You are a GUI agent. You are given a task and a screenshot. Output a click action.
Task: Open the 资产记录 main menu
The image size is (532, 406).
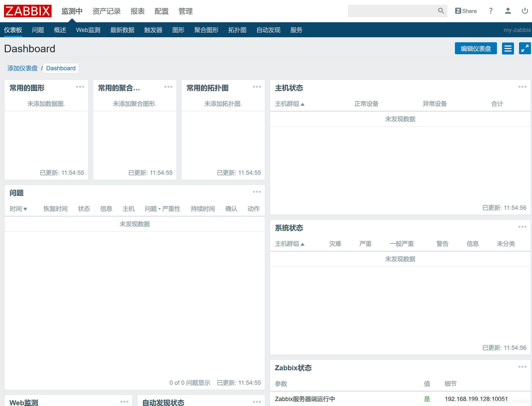pyautogui.click(x=107, y=11)
